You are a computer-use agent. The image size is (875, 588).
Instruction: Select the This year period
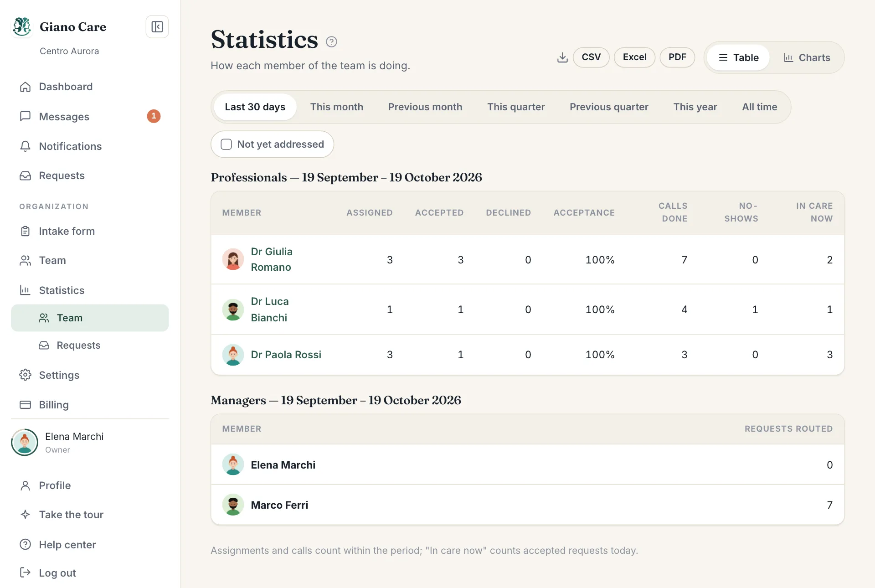point(695,107)
